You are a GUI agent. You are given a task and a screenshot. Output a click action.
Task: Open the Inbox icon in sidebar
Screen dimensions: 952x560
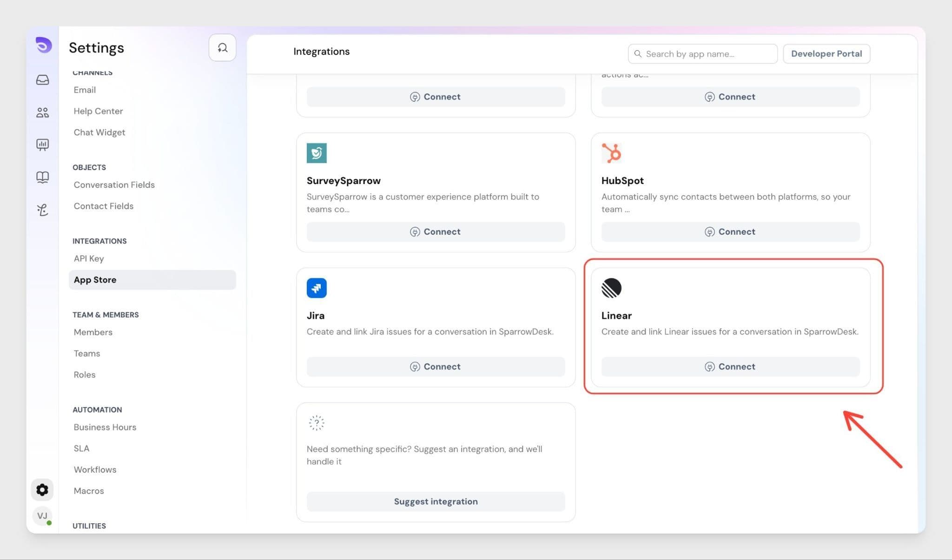click(42, 80)
